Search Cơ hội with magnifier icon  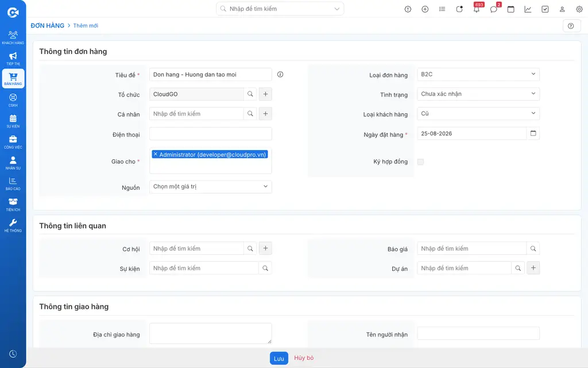(x=250, y=248)
